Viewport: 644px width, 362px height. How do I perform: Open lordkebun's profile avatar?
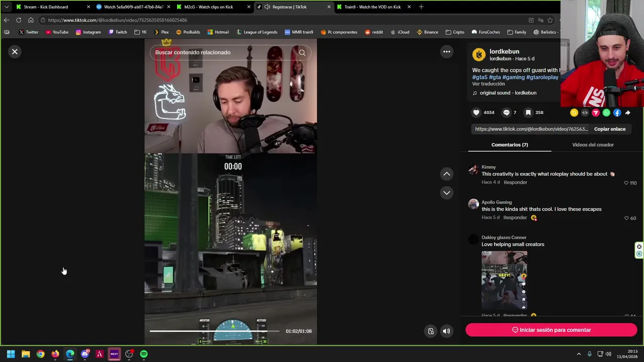pos(479,54)
